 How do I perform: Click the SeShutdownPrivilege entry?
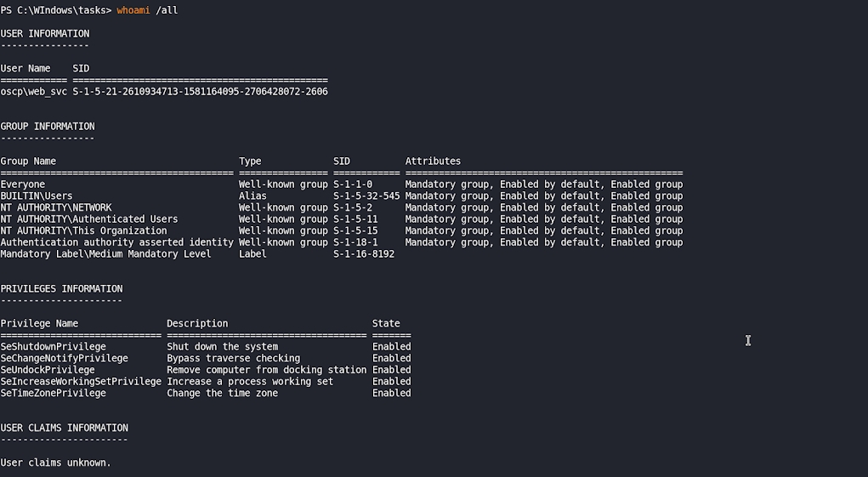coord(54,347)
